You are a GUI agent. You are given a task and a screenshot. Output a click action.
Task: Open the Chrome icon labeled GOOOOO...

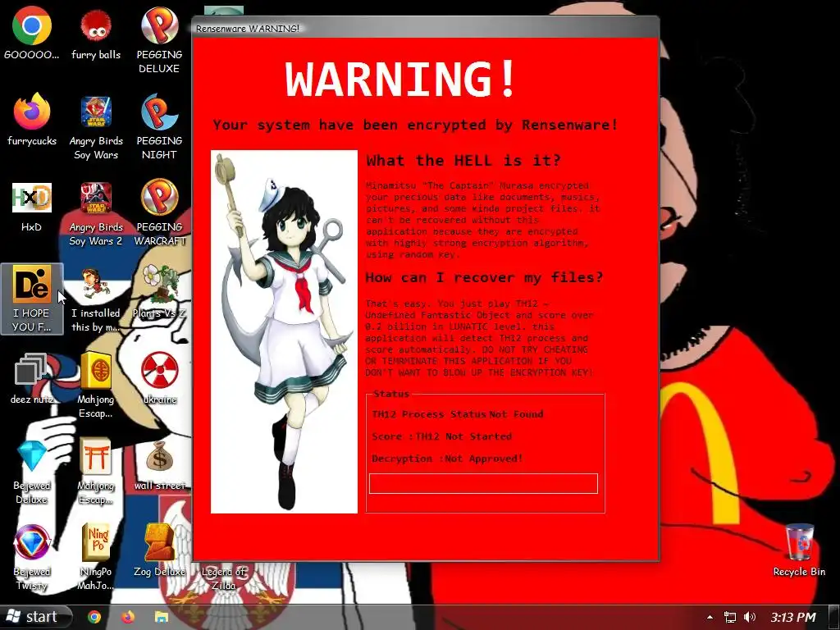coord(32,33)
